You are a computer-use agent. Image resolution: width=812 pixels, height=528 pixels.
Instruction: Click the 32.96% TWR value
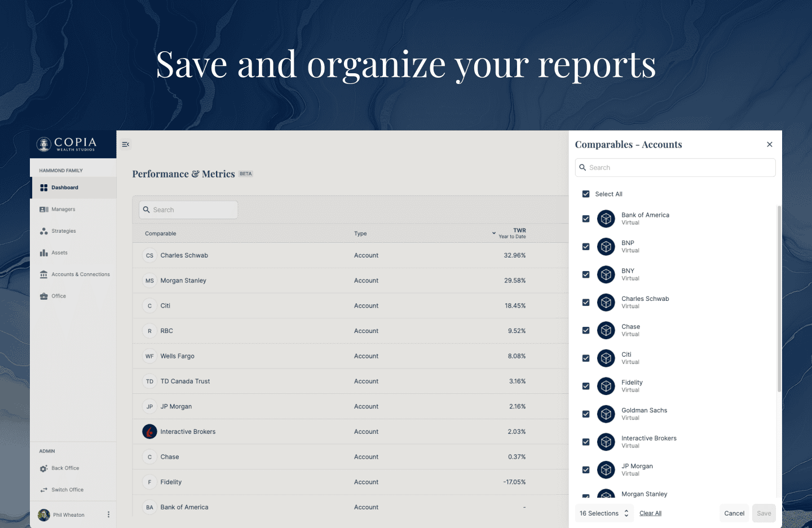coord(515,255)
